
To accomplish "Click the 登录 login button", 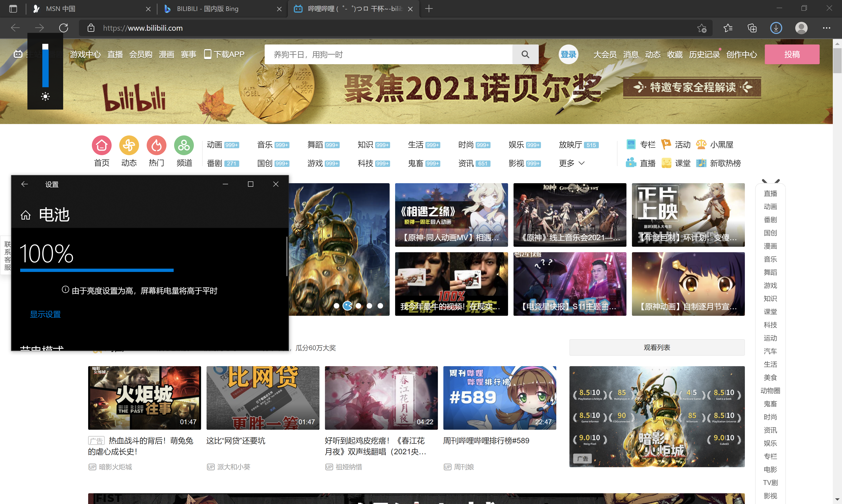I will [x=569, y=54].
